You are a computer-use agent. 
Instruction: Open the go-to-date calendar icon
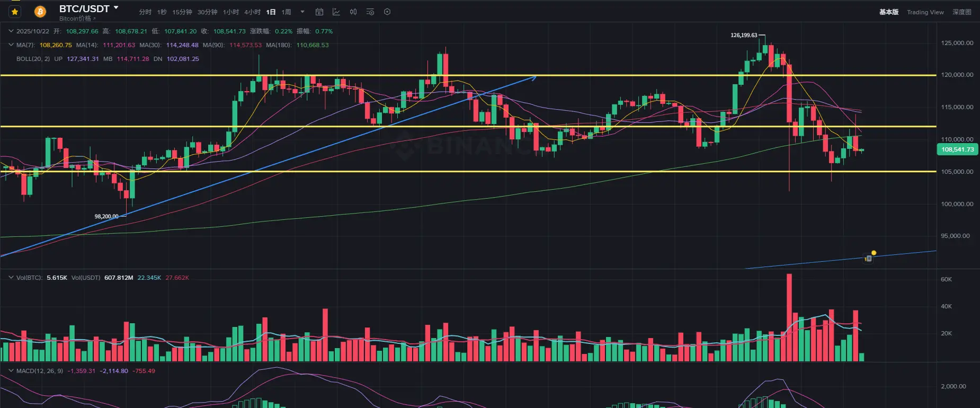(319, 12)
